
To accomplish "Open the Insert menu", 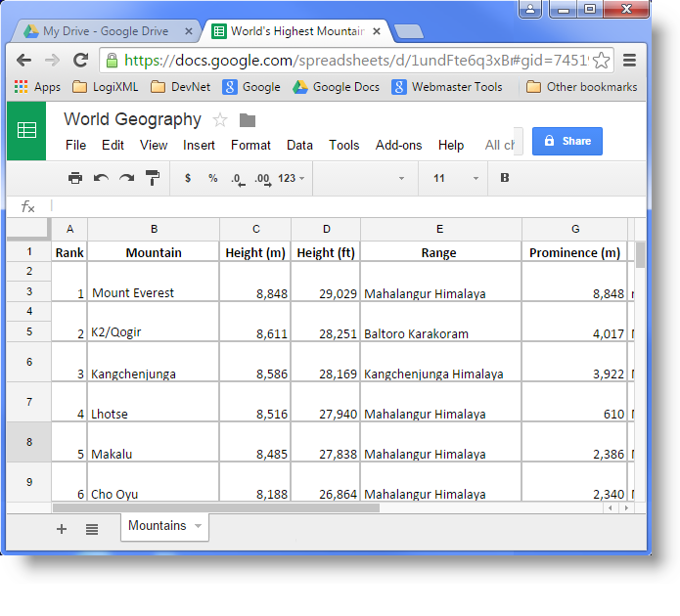I will pos(199,145).
